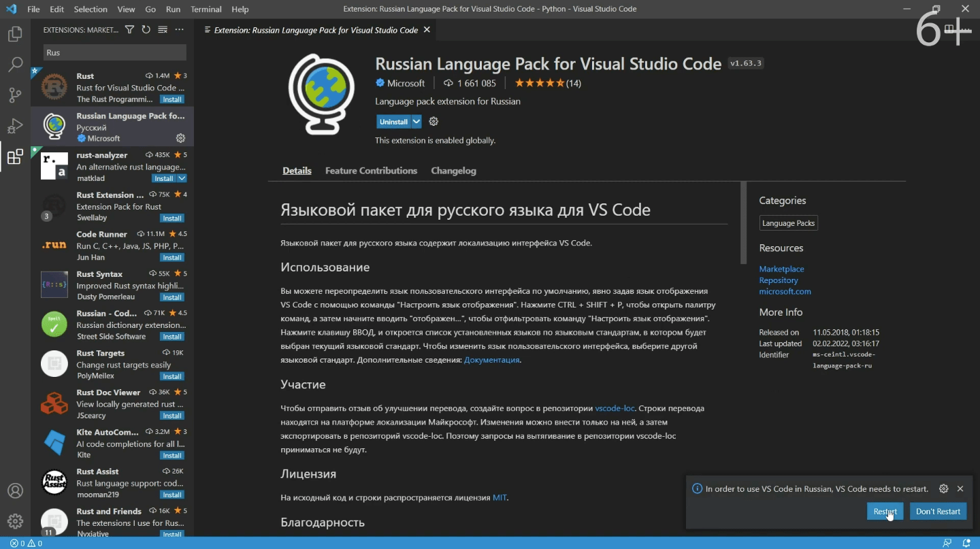Screen dimensions: 980x549
Task: Open the gear next to Uninstall button
Action: pyautogui.click(x=434, y=122)
